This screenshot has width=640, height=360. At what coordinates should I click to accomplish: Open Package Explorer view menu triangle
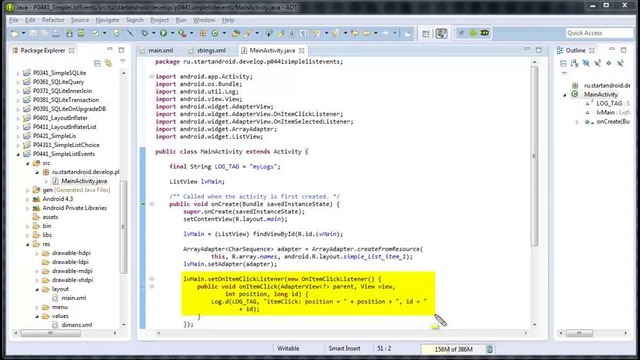click(122, 61)
